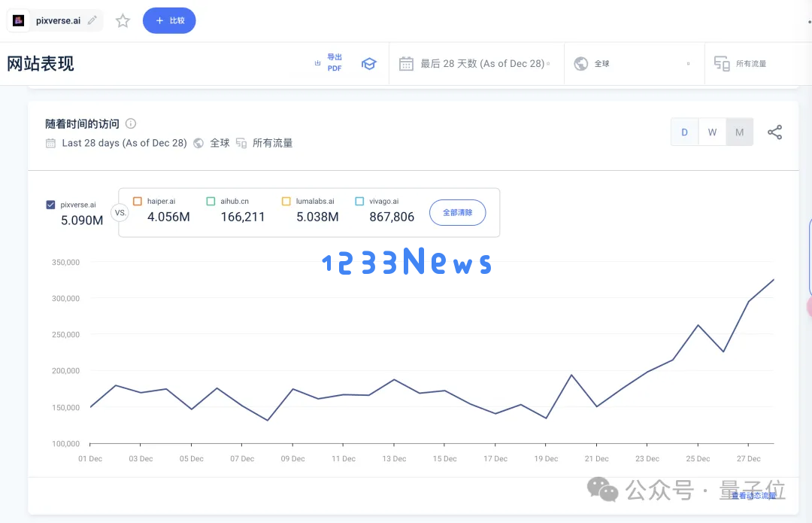This screenshot has height=523, width=812.
Task: Export the report via 导出 PDF
Action: tap(329, 62)
